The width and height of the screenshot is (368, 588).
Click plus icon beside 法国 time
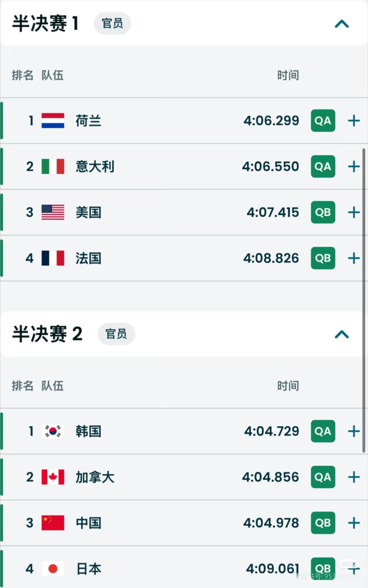point(354,258)
